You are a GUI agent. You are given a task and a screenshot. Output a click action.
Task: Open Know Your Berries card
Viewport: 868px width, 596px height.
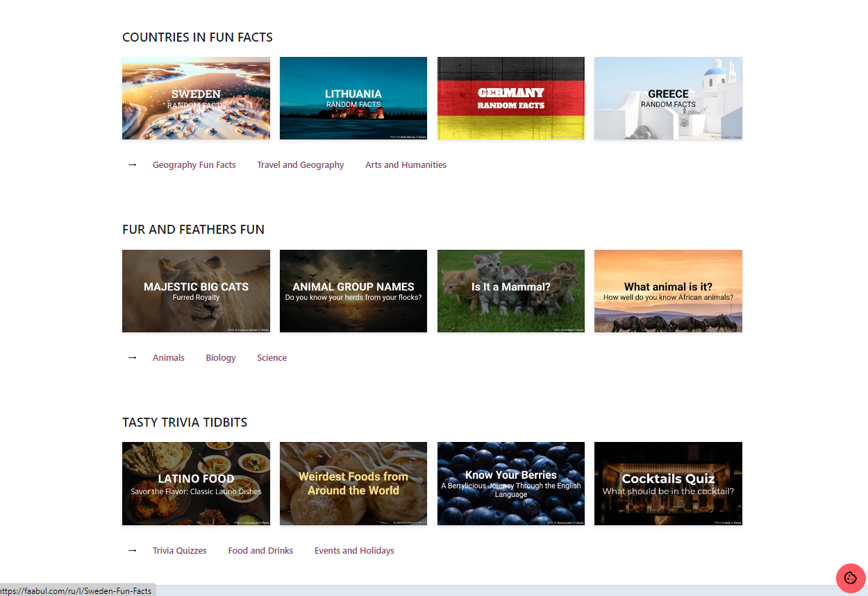[511, 484]
